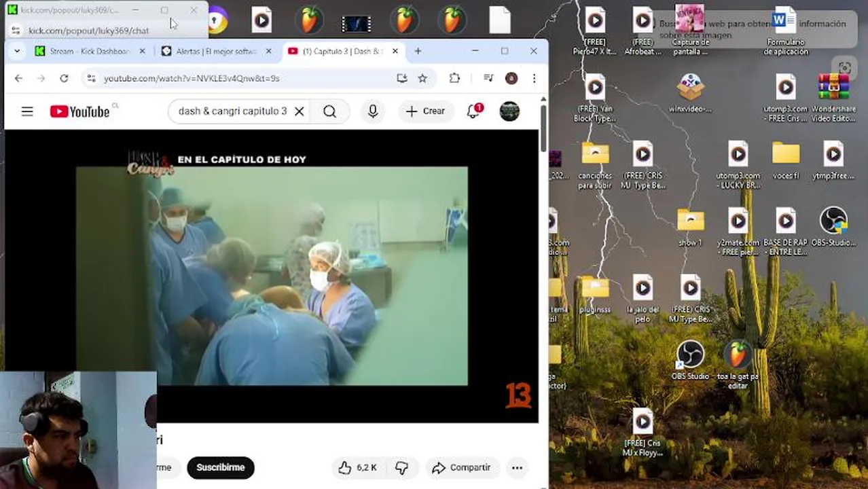Select 'BASE DE RAP - ENTRE LE' file
Viewport: 868px width, 489px height.
point(785,232)
